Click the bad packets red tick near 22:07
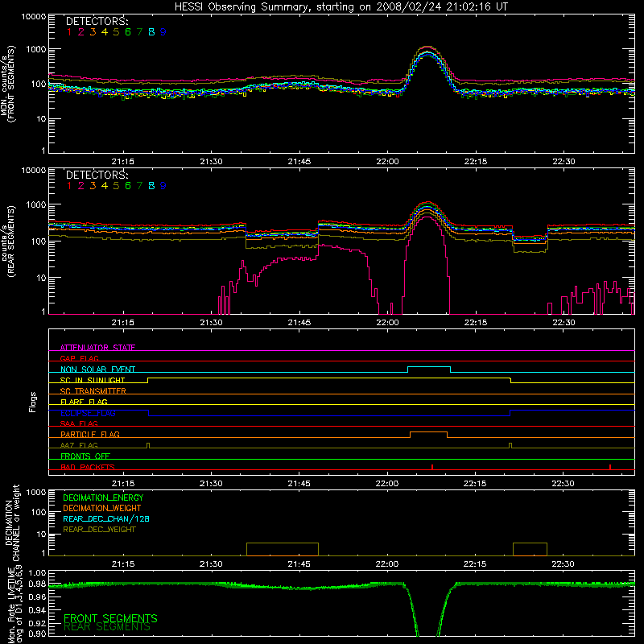This screenshot has width=644, height=644. pyautogui.click(x=432, y=467)
